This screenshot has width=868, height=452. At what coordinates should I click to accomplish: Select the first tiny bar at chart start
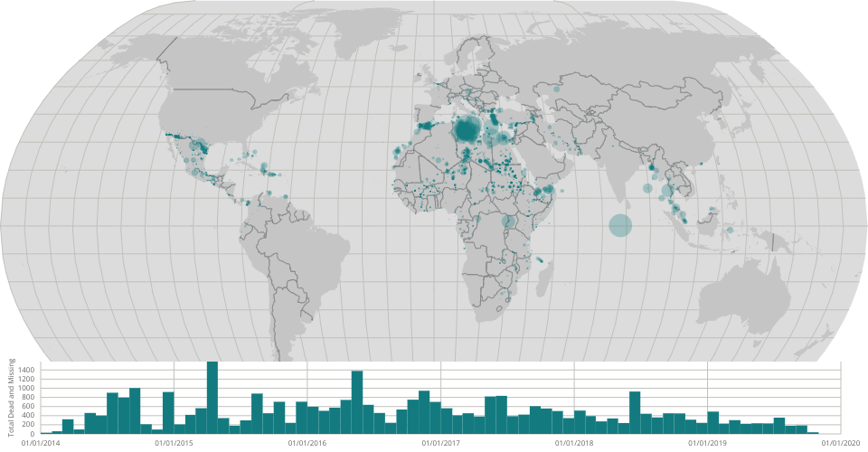[x=46, y=433]
